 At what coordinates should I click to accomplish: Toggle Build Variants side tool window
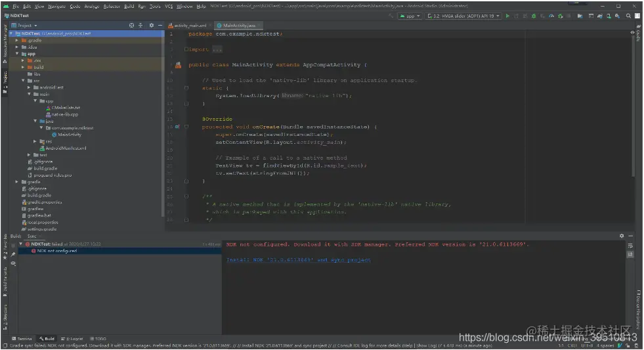click(5, 282)
